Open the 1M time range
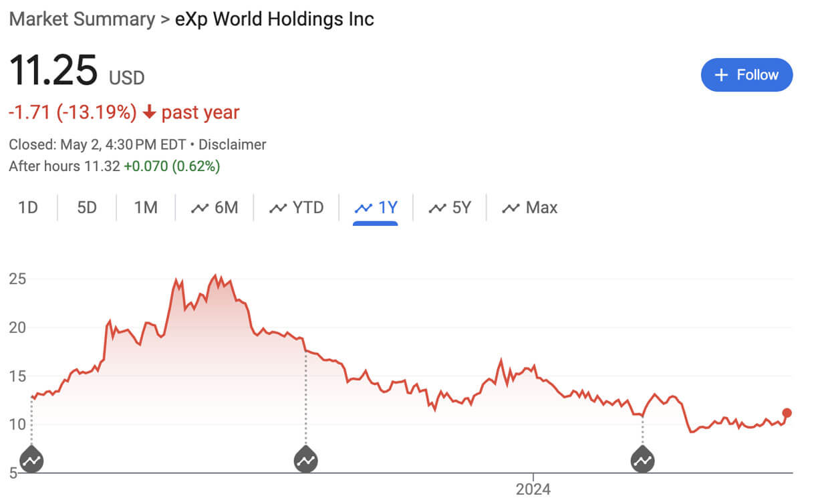Viewport: 818px width, 504px height. pos(145,208)
